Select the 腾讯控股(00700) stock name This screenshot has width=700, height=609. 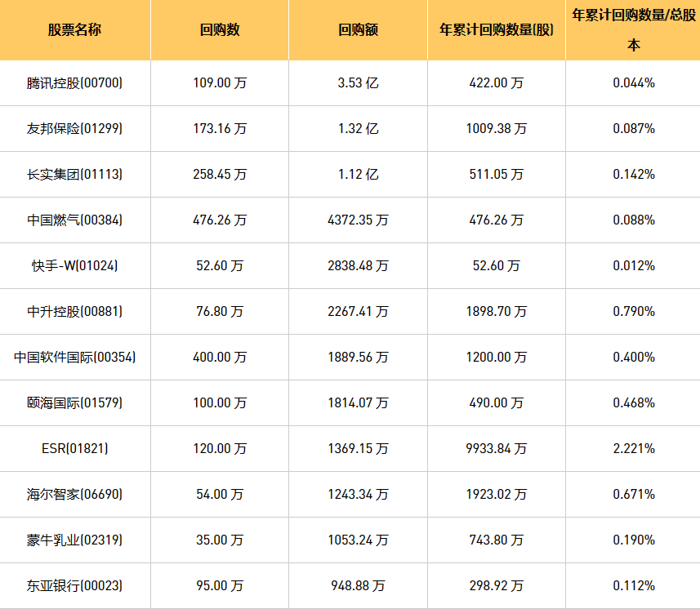click(x=74, y=82)
